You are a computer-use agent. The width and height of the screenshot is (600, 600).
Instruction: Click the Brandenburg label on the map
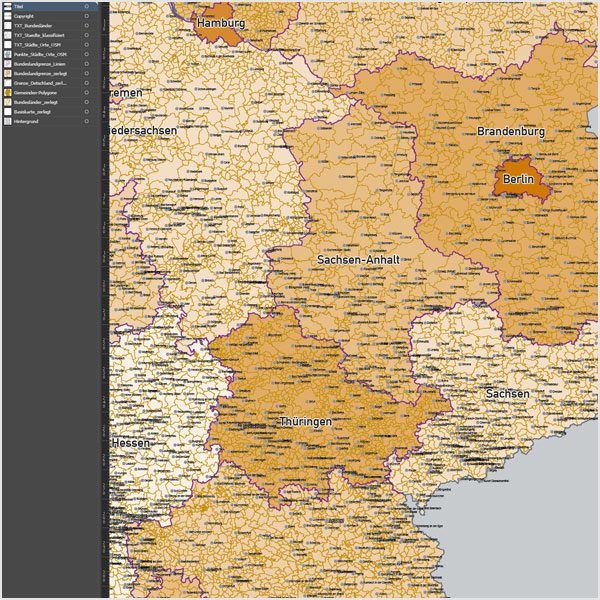510,132
